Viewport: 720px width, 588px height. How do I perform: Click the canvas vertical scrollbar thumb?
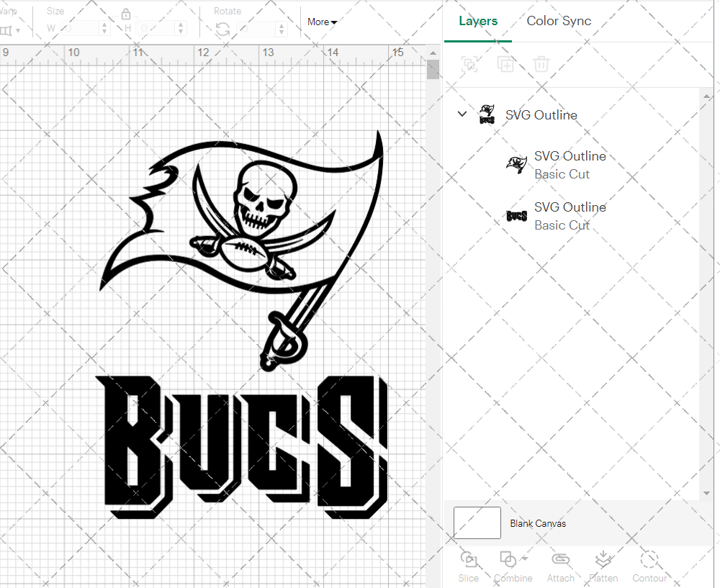433,71
